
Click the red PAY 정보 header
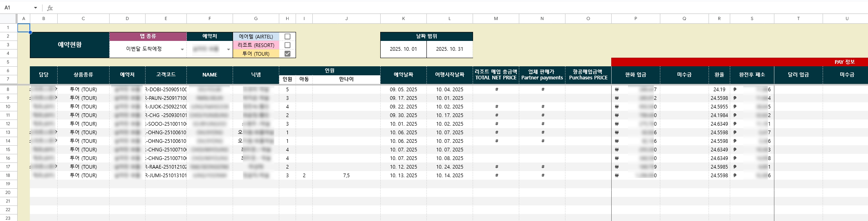tap(740, 62)
